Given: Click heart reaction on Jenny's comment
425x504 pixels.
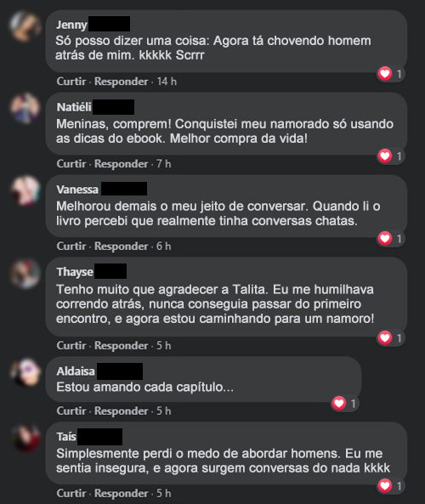Looking at the screenshot, I should click(391, 74).
